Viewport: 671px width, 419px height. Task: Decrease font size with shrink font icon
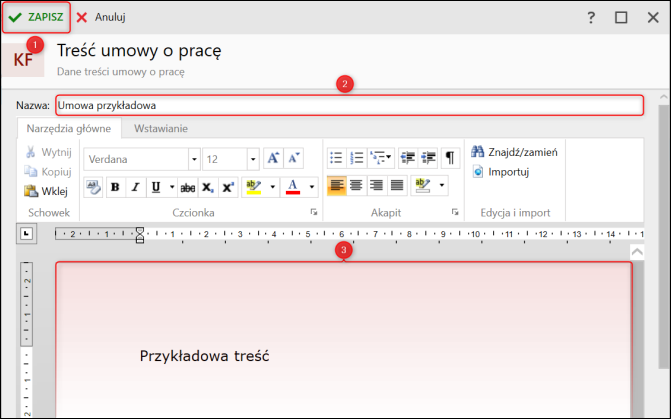pyautogui.click(x=294, y=158)
